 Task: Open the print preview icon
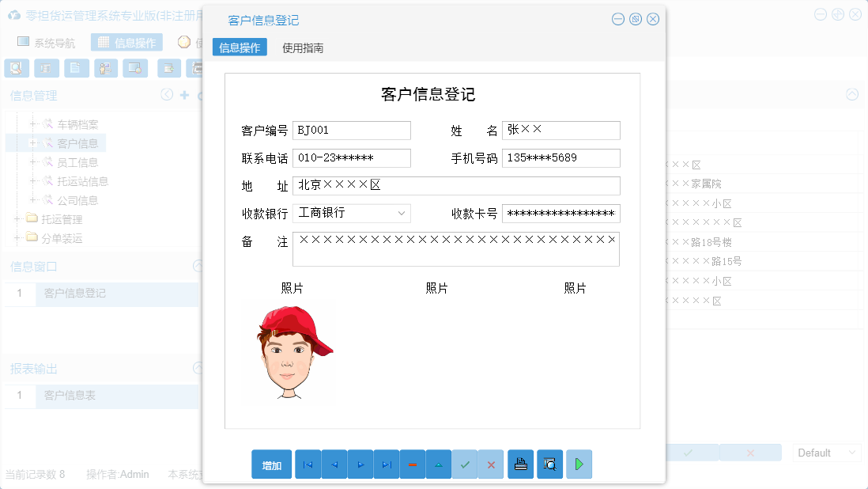point(549,464)
